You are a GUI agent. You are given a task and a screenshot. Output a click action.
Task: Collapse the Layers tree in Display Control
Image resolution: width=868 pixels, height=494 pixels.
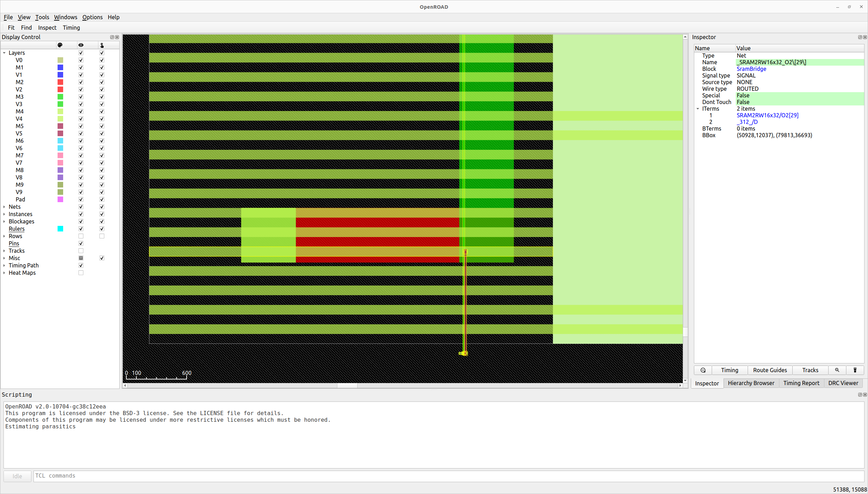coord(4,53)
